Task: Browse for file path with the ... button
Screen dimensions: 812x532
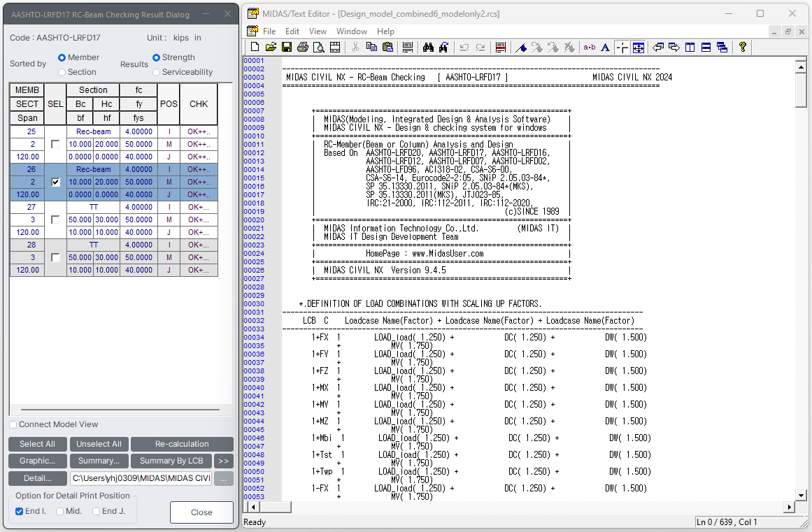Action: coord(223,479)
